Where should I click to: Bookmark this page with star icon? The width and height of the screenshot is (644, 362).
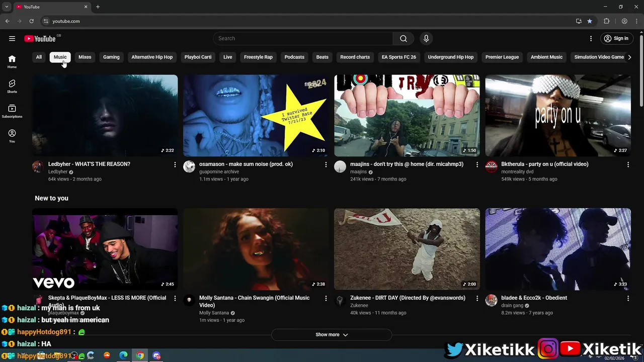coord(590,21)
